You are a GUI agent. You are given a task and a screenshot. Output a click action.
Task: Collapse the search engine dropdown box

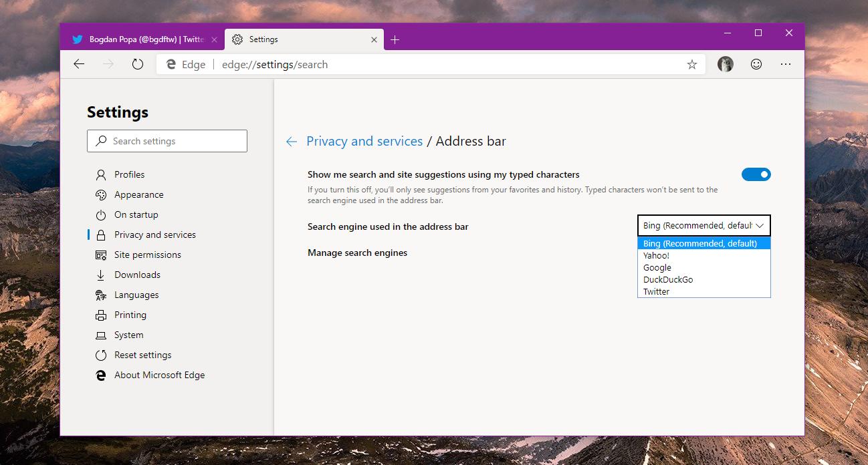(x=704, y=226)
